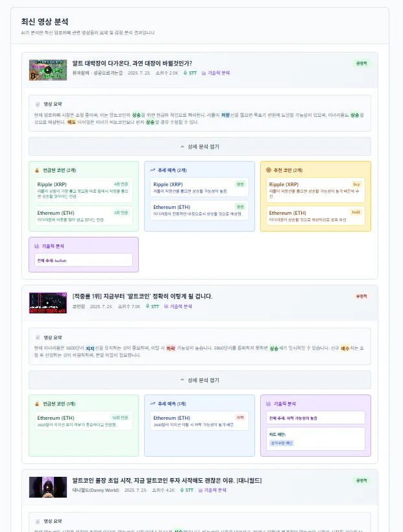Collapse 코인킹 card's 상세 분석 접기 section

point(200,380)
